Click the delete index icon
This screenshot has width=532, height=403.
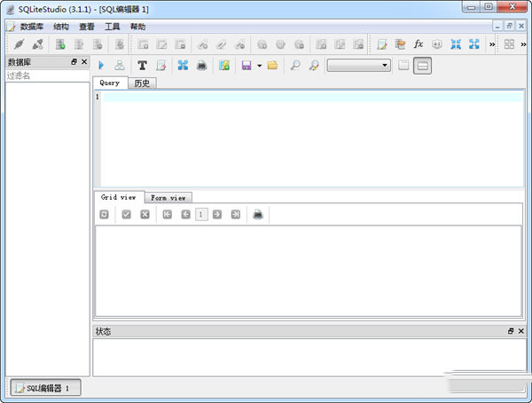click(x=240, y=44)
